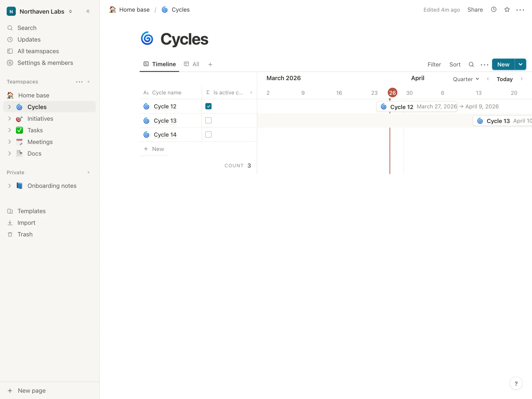Open the Tasks page

(35, 130)
